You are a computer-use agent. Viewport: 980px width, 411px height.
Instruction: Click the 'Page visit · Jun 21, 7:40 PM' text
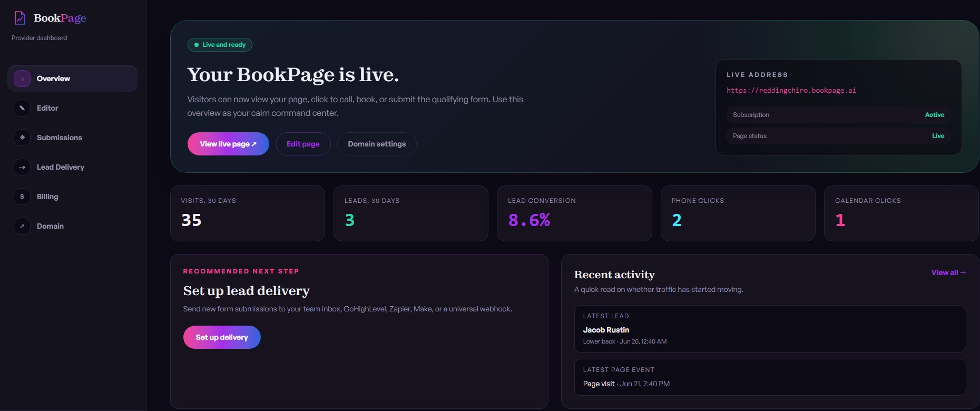(x=626, y=384)
